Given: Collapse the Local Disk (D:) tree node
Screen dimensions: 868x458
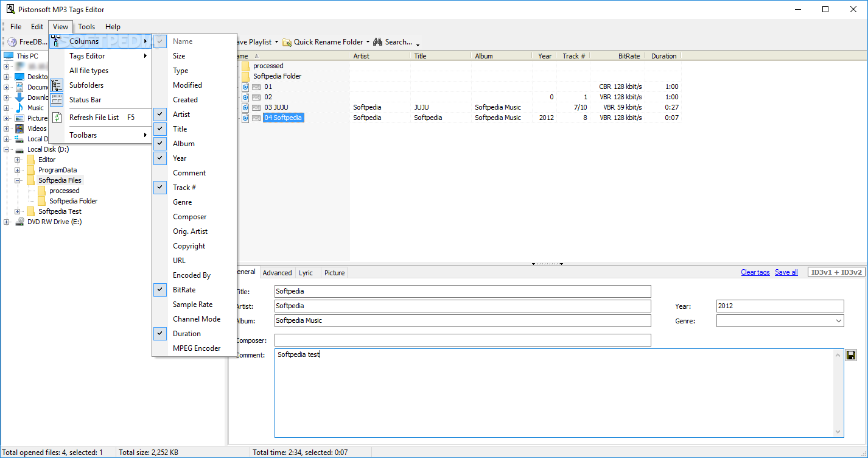Looking at the screenshot, I should tap(7, 149).
